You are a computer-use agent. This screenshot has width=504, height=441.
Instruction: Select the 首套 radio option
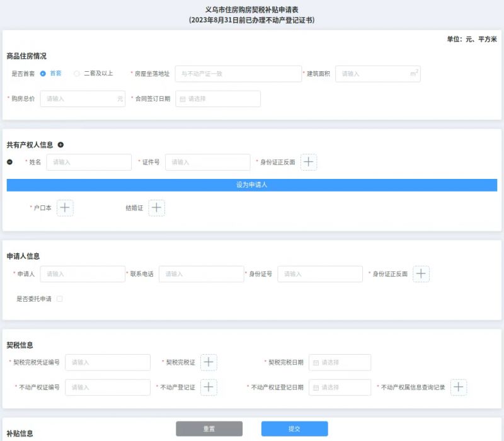point(43,74)
